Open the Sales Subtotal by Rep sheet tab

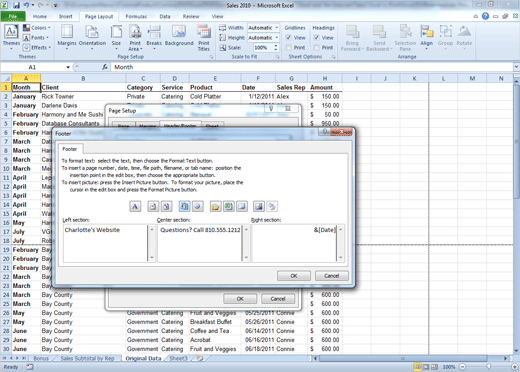point(87,358)
